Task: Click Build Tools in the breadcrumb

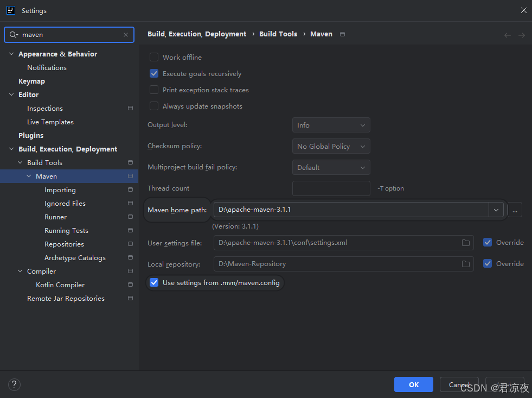Action: (x=278, y=34)
